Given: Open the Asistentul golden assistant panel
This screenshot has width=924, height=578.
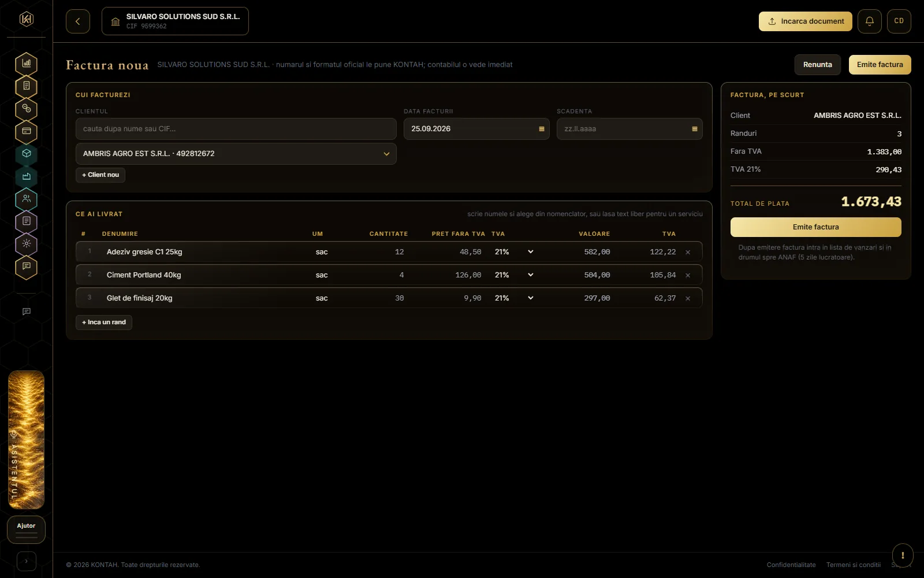Looking at the screenshot, I should [x=26, y=440].
